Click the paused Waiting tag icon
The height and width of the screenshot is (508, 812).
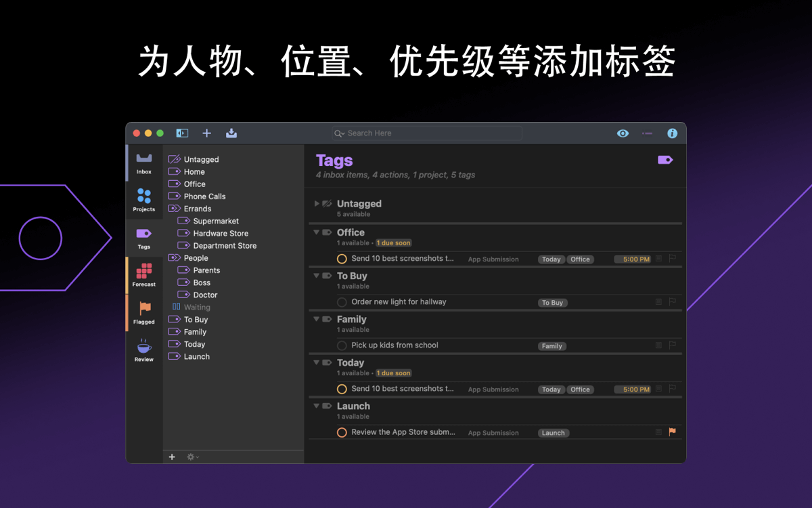(x=176, y=307)
